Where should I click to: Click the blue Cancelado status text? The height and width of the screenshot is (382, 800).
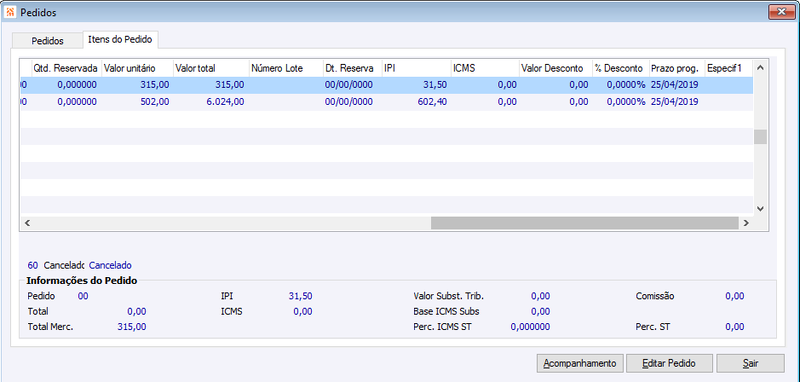coord(110,265)
